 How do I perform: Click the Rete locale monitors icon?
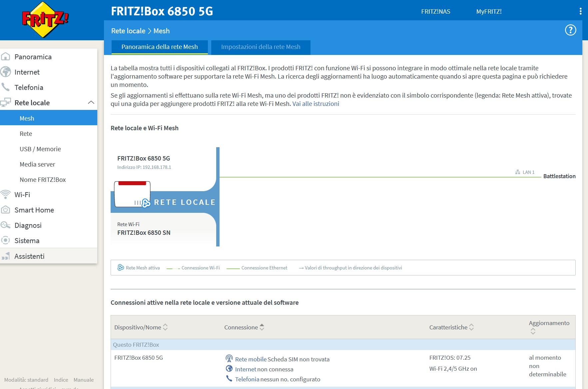coord(6,103)
